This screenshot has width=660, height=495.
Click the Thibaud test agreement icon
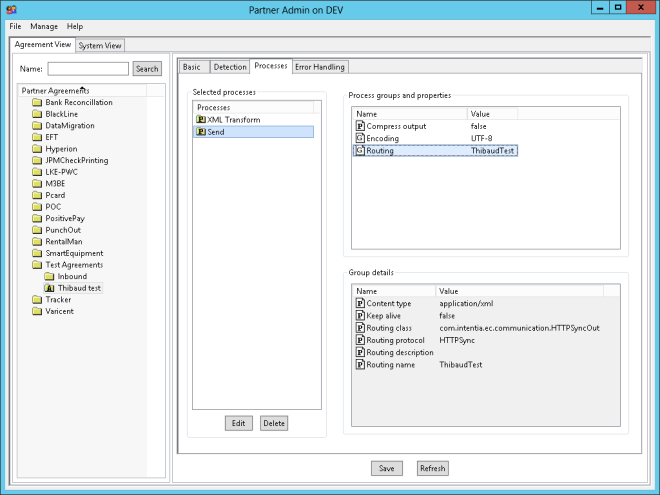click(50, 288)
